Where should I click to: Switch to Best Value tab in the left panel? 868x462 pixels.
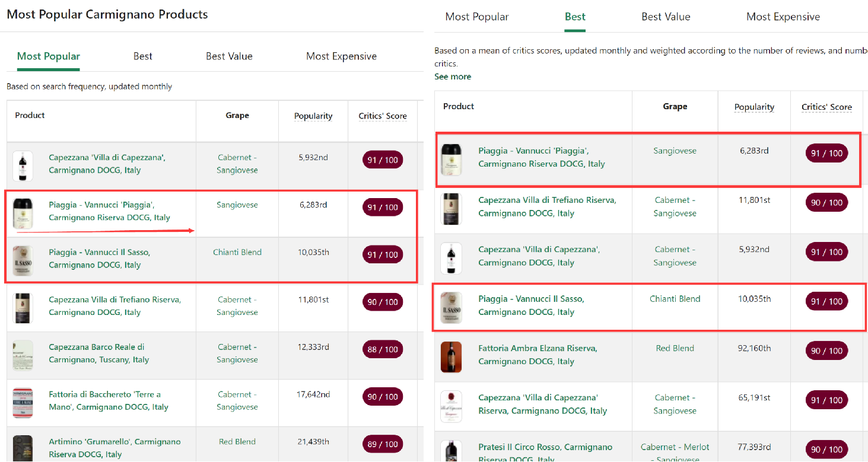coord(229,56)
